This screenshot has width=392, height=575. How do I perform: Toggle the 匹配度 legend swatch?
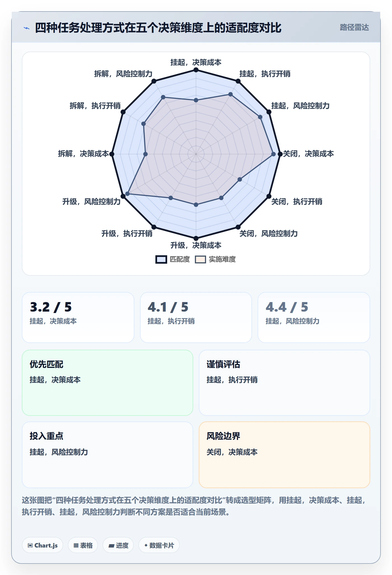[x=161, y=259]
